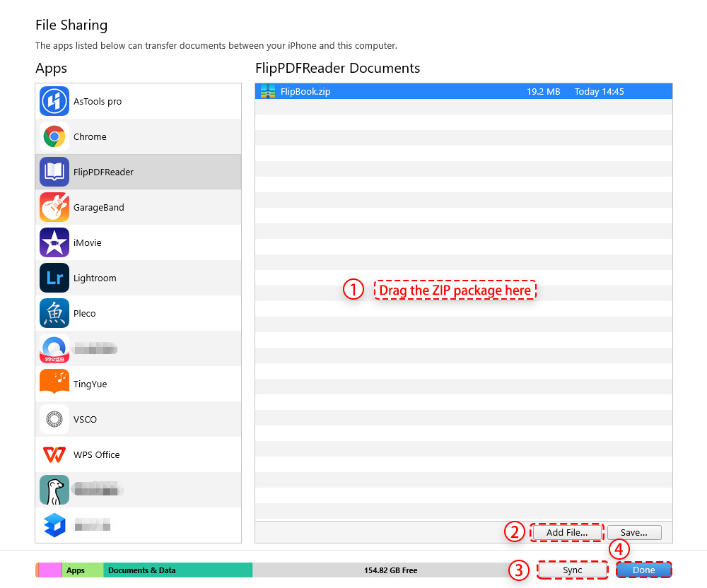Select Chrome in the apps list
This screenshot has height=588, width=707.
click(x=138, y=136)
